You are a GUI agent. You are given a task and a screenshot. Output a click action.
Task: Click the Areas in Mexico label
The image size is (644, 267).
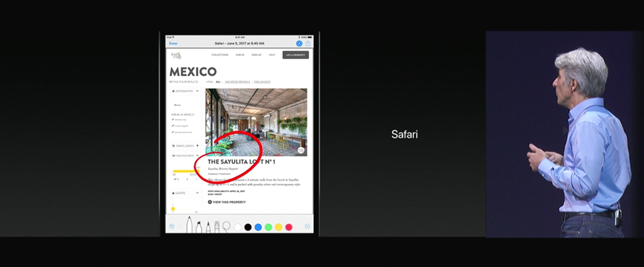pyautogui.click(x=183, y=115)
